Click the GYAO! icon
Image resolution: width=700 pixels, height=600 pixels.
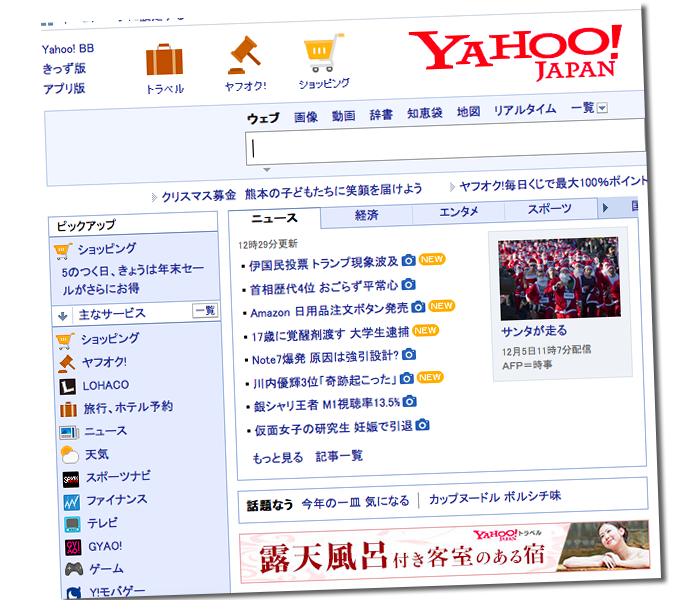(73, 547)
